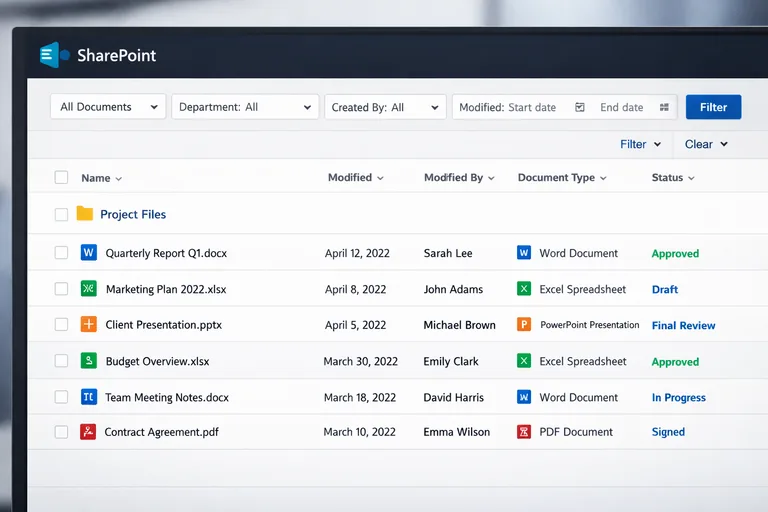Open Marketing Plan 2022.xlsx
This screenshot has width=768, height=512.
pos(166,289)
